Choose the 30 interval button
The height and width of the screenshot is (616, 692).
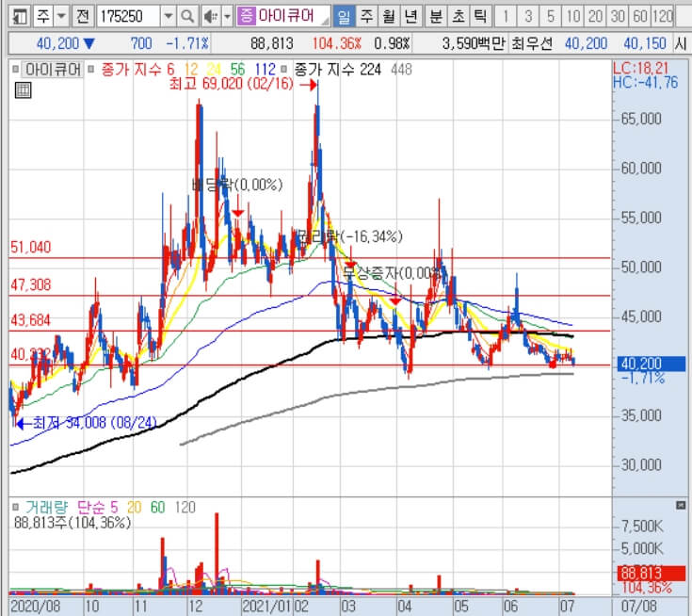(618, 17)
